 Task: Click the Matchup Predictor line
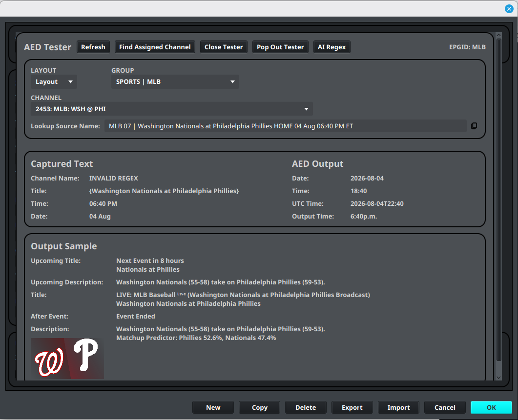196,338
